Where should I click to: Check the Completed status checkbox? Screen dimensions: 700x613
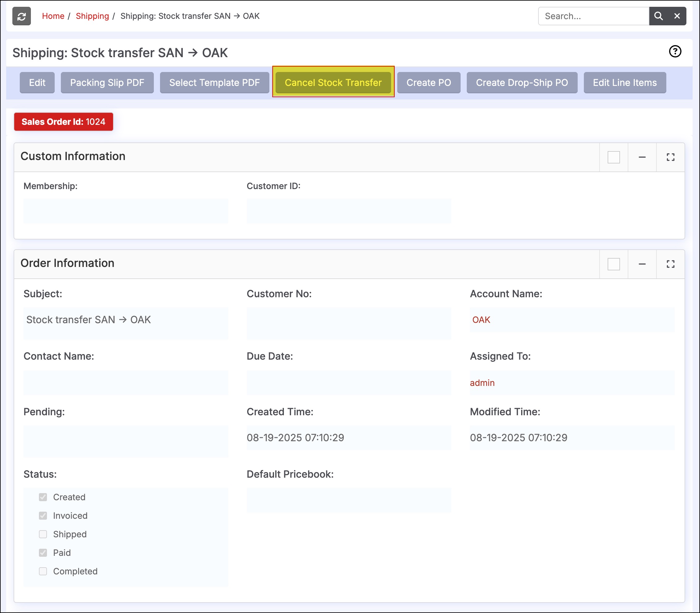click(x=43, y=571)
